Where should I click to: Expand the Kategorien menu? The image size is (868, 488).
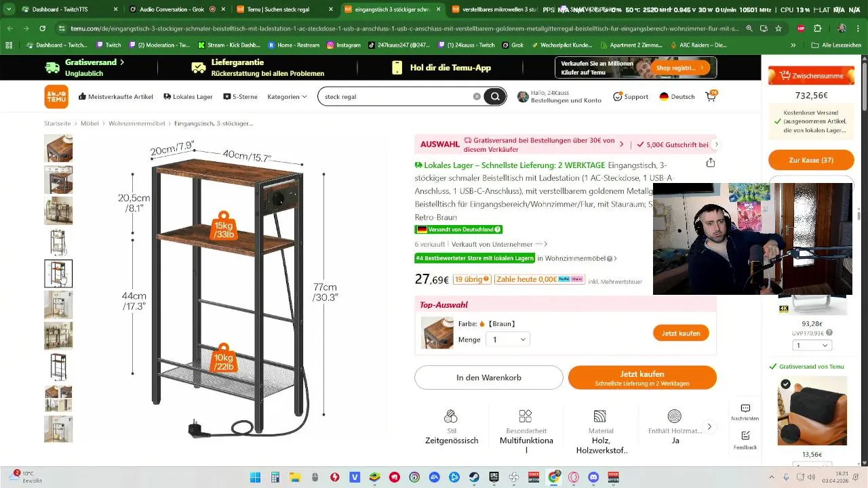(x=287, y=96)
